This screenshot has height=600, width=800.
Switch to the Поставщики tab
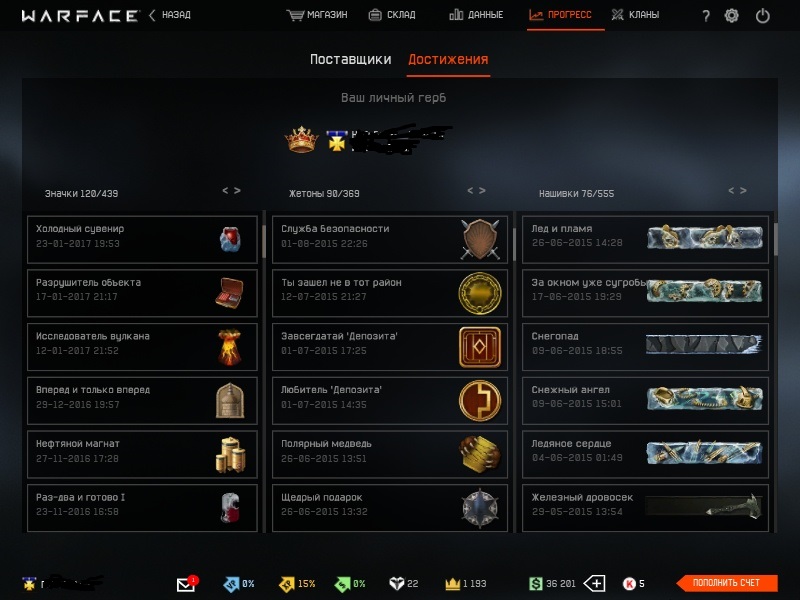pos(351,59)
